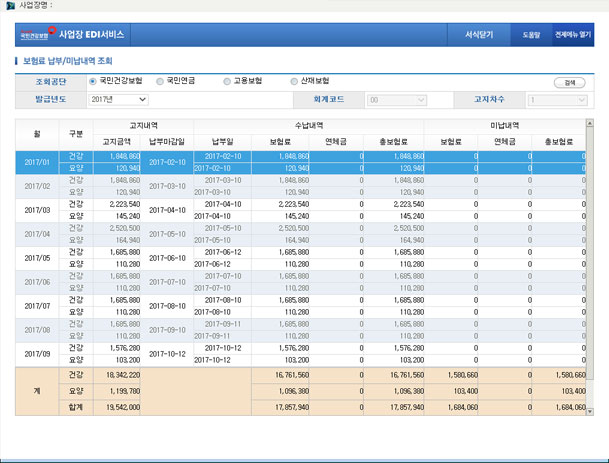609x463 pixels.
Task: Click the 월 column header
Action: click(37, 134)
